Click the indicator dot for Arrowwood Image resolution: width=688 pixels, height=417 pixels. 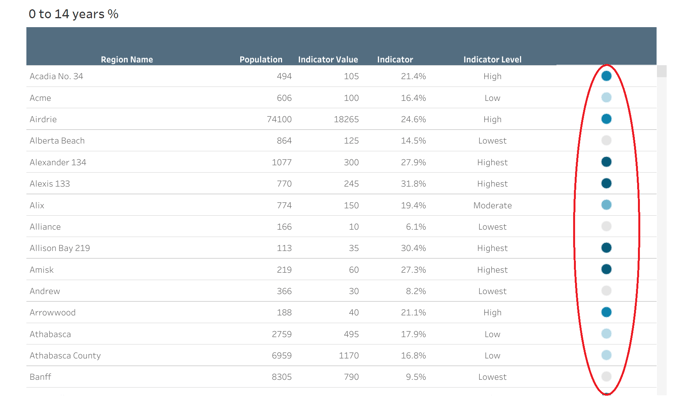(x=606, y=312)
